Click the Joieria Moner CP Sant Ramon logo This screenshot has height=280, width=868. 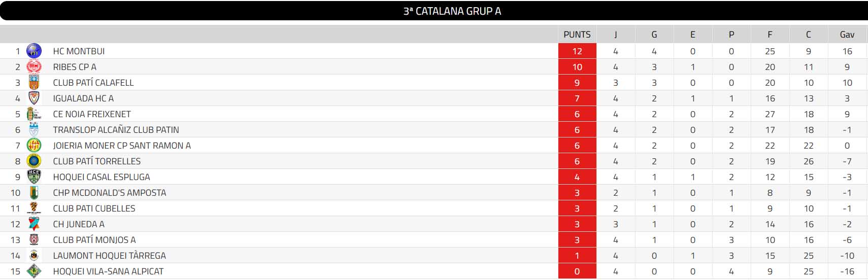click(34, 145)
